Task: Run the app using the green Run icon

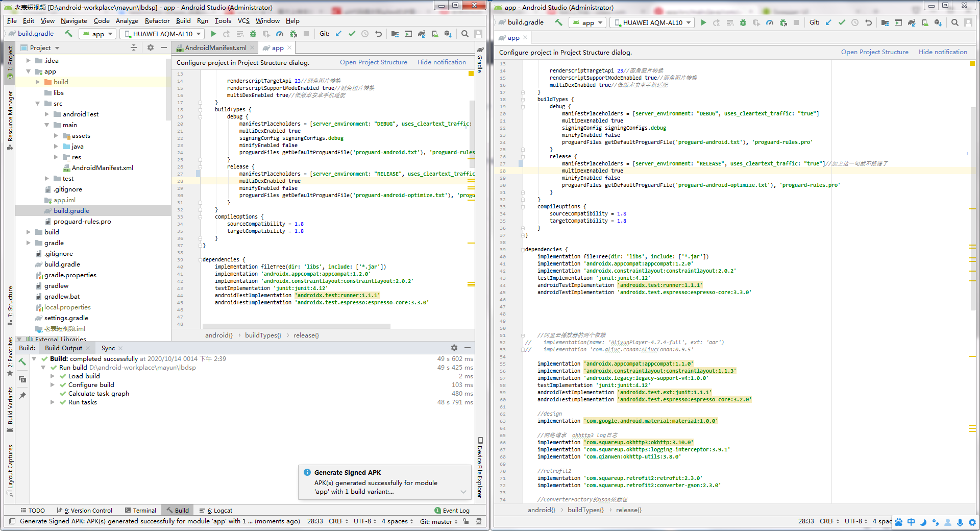Action: coord(213,34)
